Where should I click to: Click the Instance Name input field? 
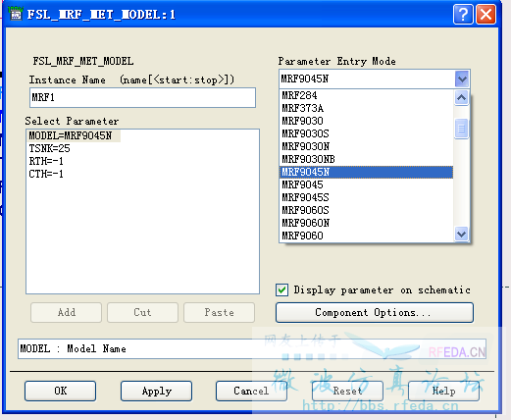point(142,97)
